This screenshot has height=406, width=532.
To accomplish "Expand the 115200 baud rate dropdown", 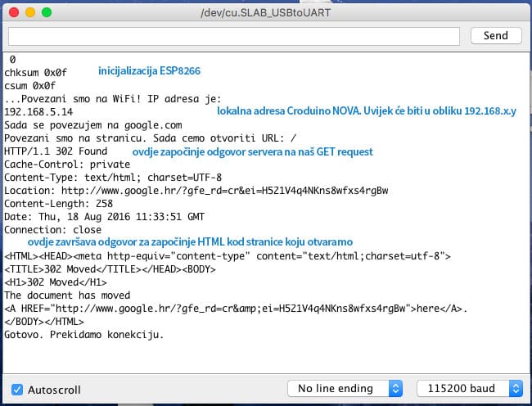I will click(470, 388).
